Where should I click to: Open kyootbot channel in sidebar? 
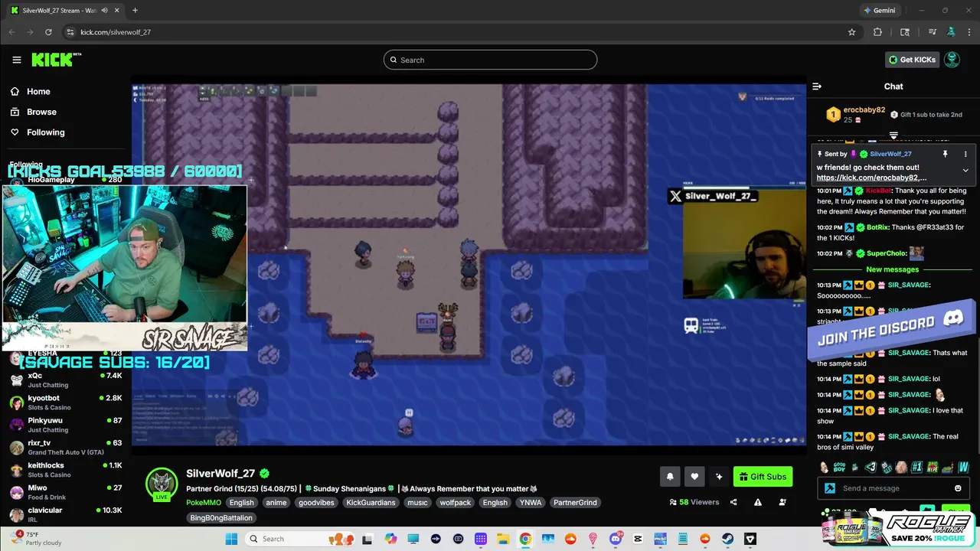click(x=66, y=403)
